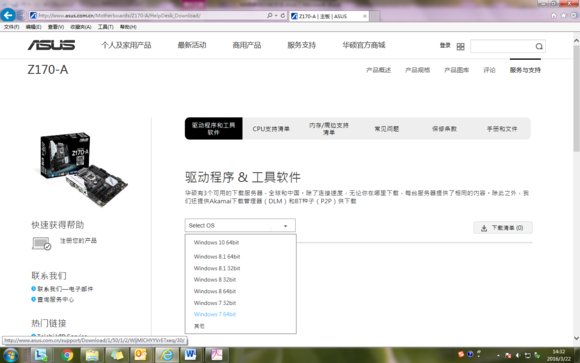
Task: Open 商用产品 in top navigation
Action: pyautogui.click(x=247, y=45)
